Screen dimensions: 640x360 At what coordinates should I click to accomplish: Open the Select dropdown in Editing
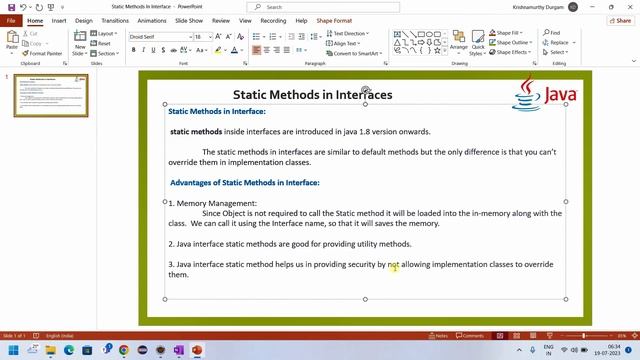click(x=556, y=52)
